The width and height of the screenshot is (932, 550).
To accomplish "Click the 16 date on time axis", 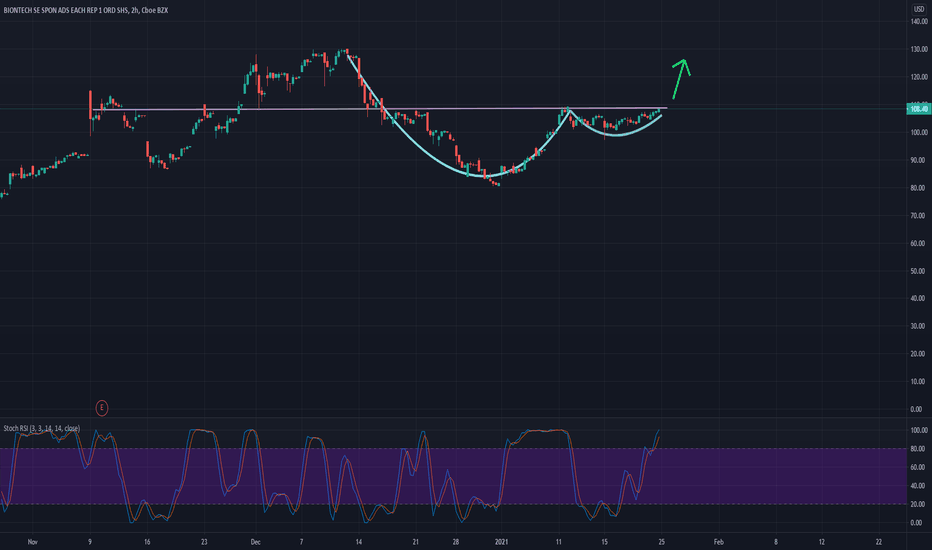I will (147, 542).
